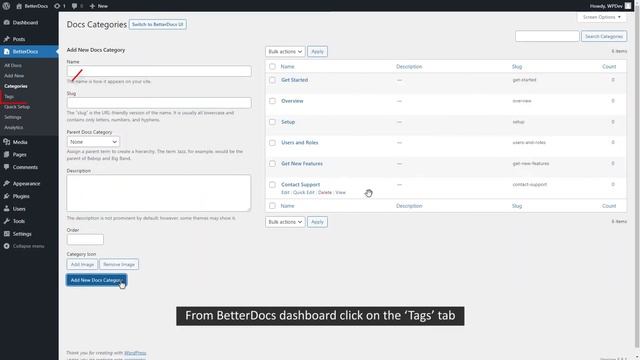Open the Get Started category link
This screenshot has width=640, height=360.
tap(294, 80)
